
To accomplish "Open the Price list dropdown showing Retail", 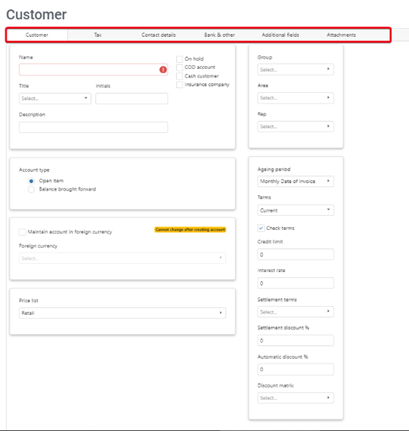I will coord(122,313).
